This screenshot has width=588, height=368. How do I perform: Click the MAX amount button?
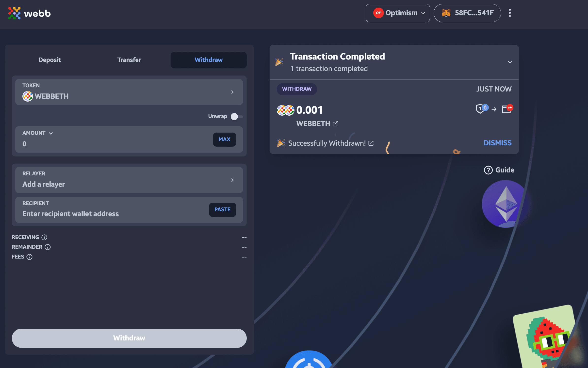click(224, 139)
